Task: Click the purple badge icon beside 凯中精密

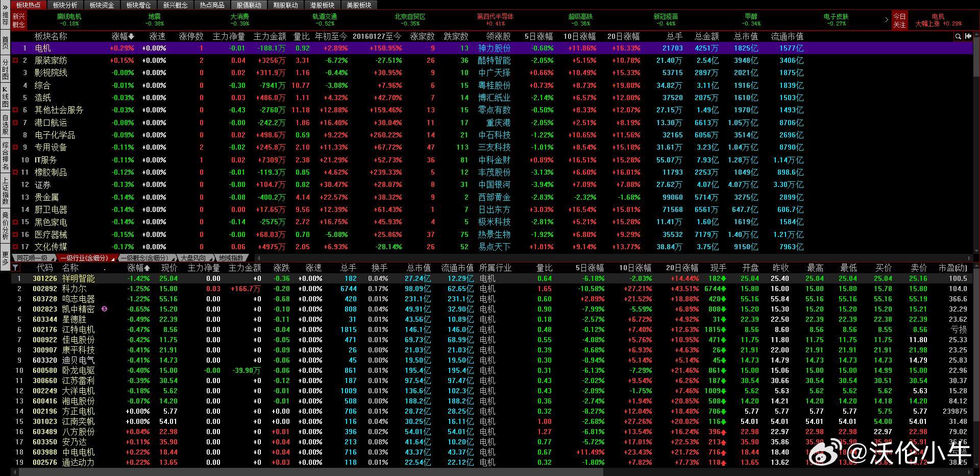Action: point(105,309)
